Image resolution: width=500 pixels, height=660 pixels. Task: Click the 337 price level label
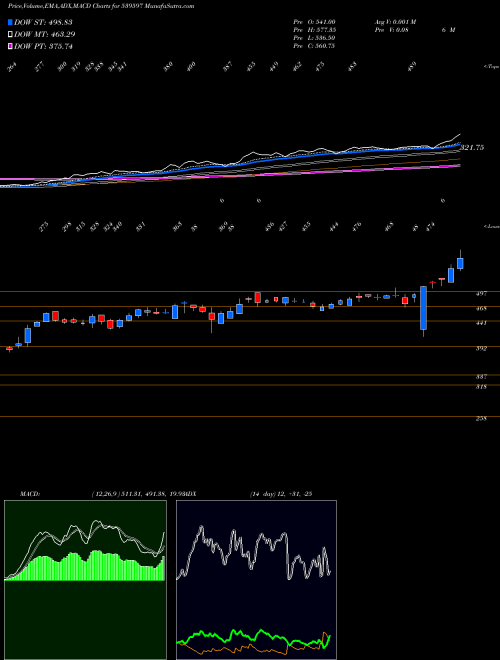pyautogui.click(x=482, y=377)
